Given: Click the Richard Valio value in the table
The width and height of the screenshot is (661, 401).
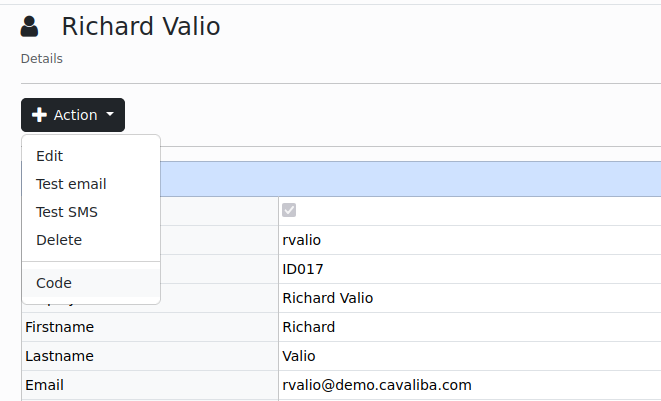Looking at the screenshot, I should point(328,298).
